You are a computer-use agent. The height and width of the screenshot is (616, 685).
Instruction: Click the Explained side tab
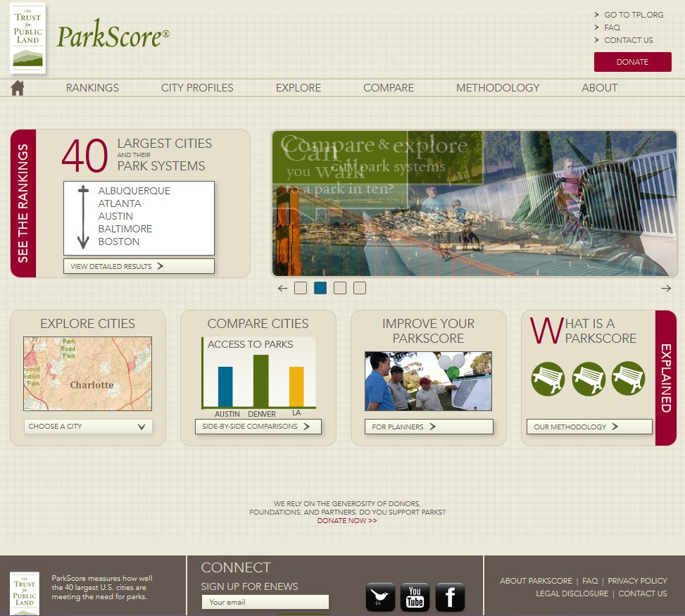click(x=666, y=378)
